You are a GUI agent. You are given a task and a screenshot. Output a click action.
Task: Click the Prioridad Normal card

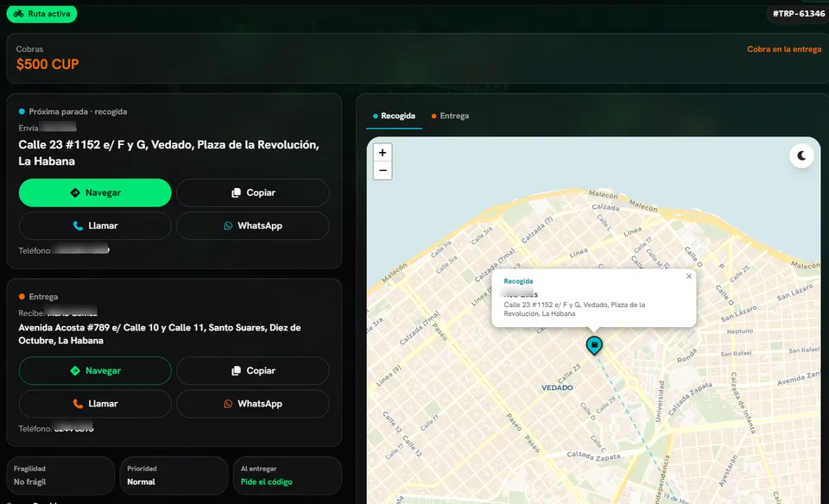(174, 476)
